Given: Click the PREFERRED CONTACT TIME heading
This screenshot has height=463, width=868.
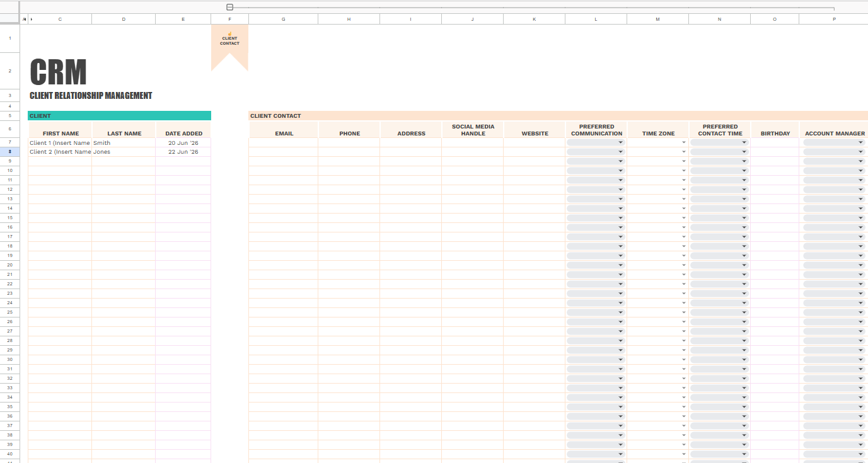Looking at the screenshot, I should [720, 130].
